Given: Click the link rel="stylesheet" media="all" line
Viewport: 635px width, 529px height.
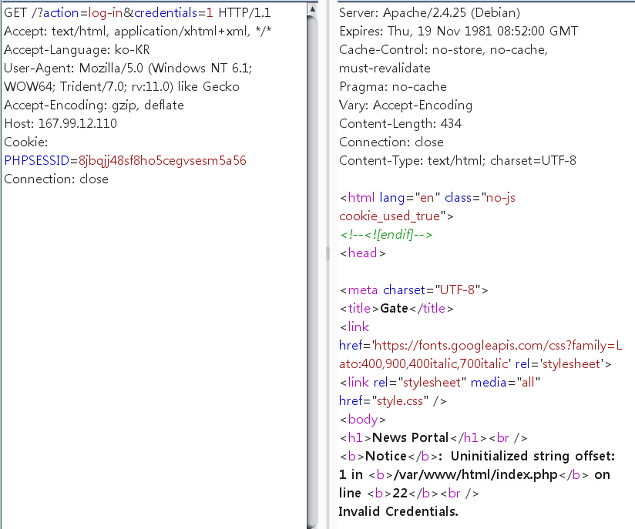Looking at the screenshot, I should click(440, 382).
